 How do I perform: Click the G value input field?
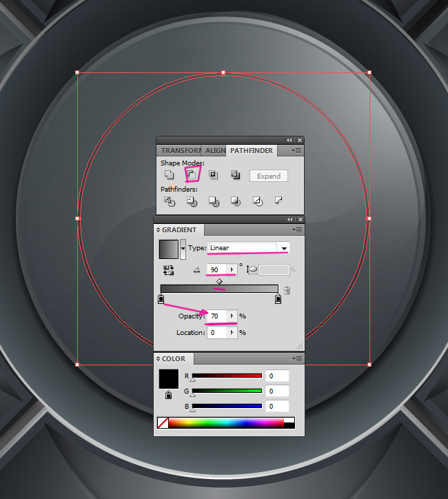[277, 391]
